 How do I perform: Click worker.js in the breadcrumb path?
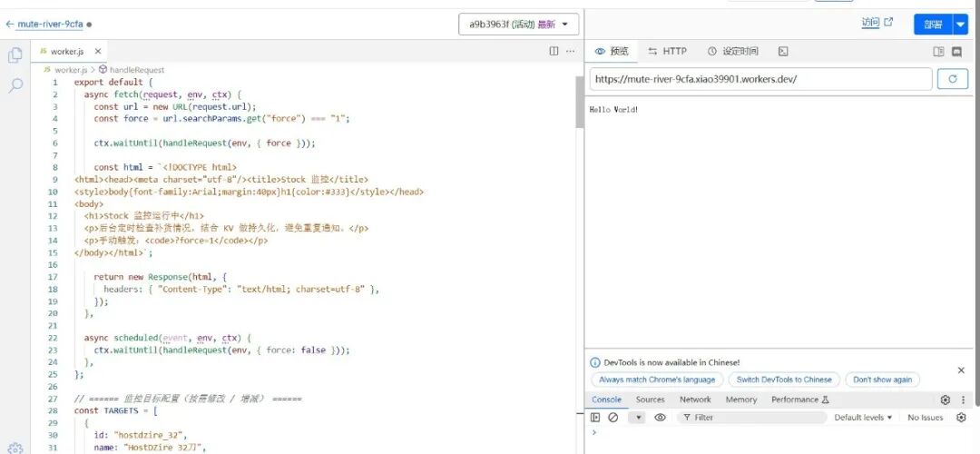tap(69, 70)
